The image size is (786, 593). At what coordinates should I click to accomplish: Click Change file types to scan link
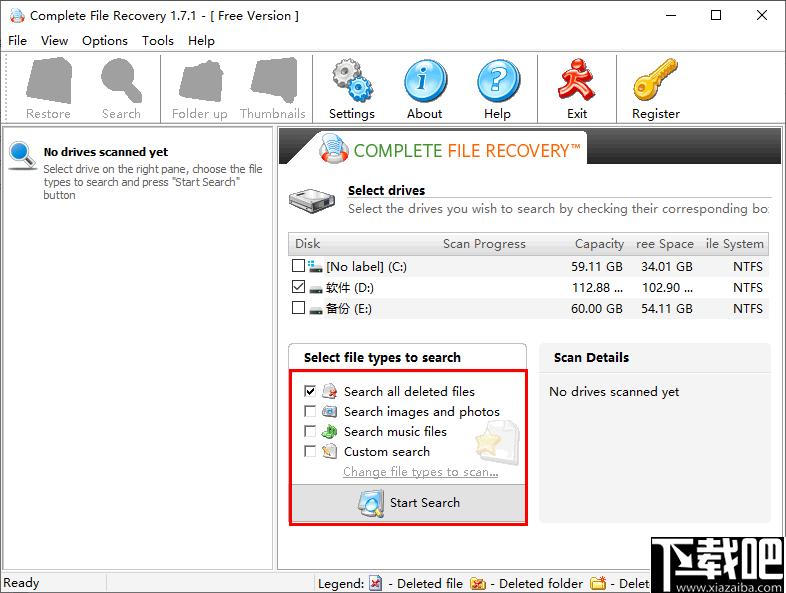420,472
